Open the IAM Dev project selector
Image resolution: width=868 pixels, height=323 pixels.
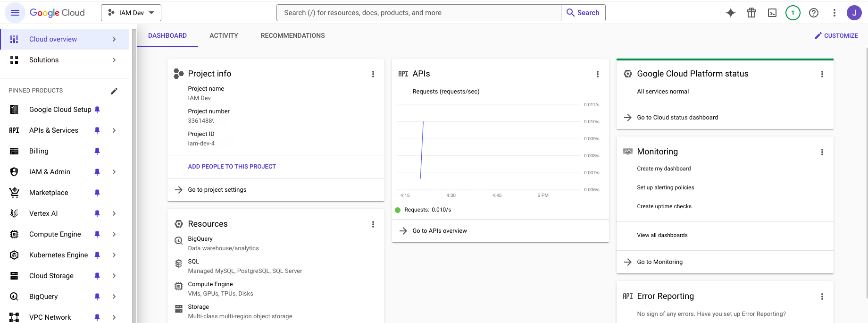click(x=131, y=13)
